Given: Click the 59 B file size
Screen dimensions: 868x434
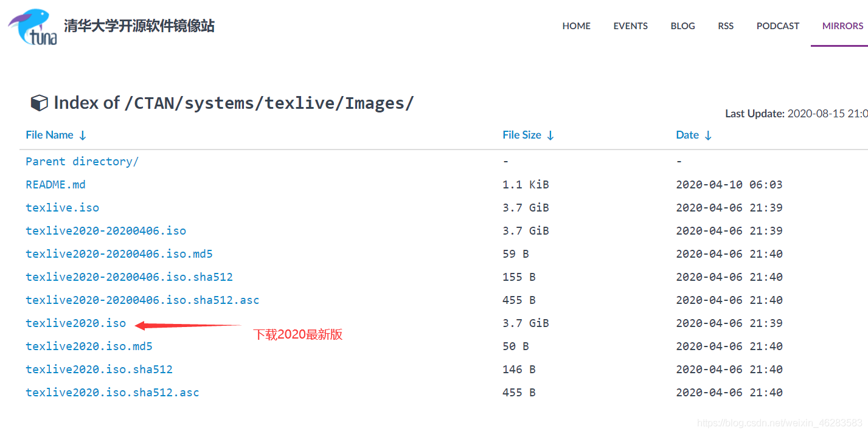Looking at the screenshot, I should pyautogui.click(x=516, y=253).
